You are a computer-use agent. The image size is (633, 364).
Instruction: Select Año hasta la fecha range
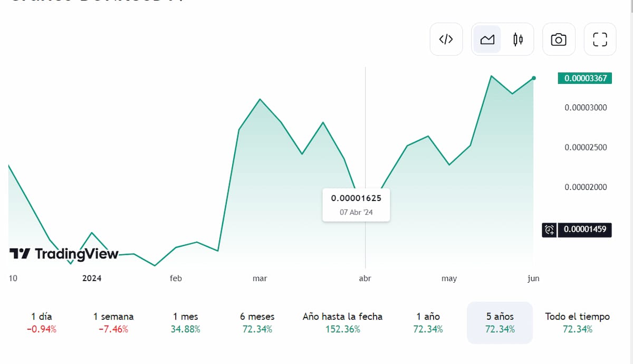(342, 322)
